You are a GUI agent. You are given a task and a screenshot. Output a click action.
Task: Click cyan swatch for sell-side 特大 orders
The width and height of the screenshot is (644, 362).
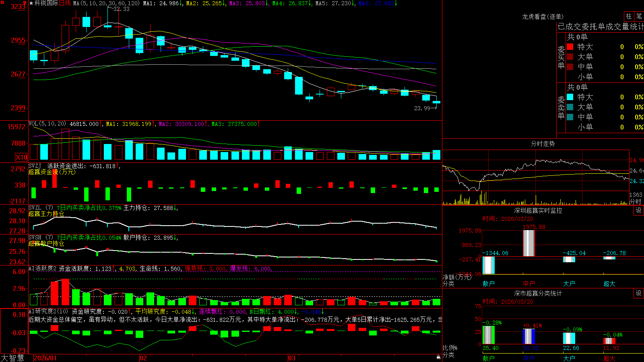tap(570, 97)
